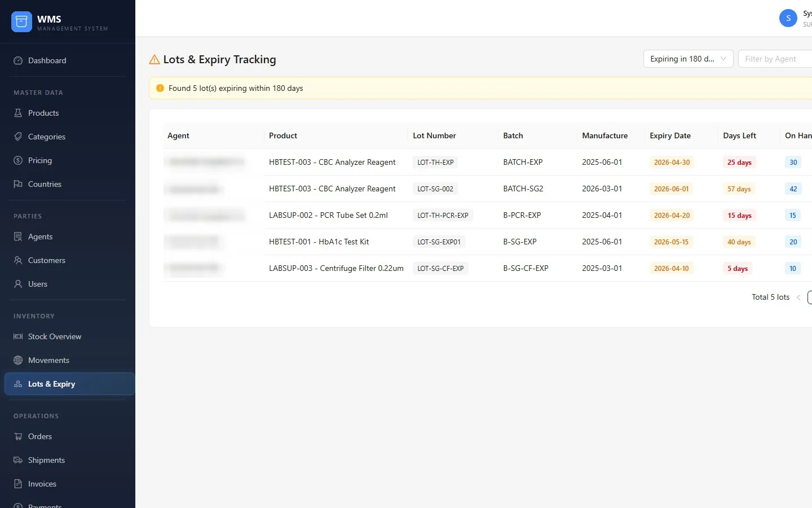
Task: Click the '57 days' badge
Action: pyautogui.click(x=739, y=189)
